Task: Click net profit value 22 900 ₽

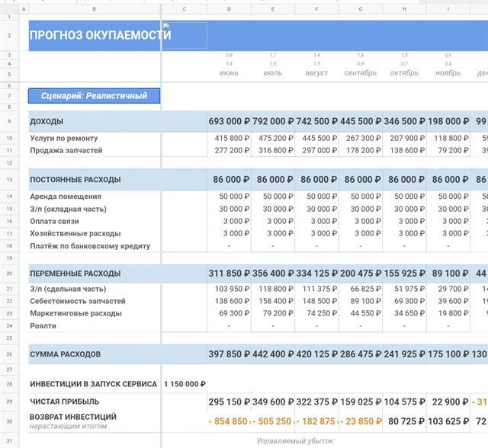Action: (x=451, y=402)
